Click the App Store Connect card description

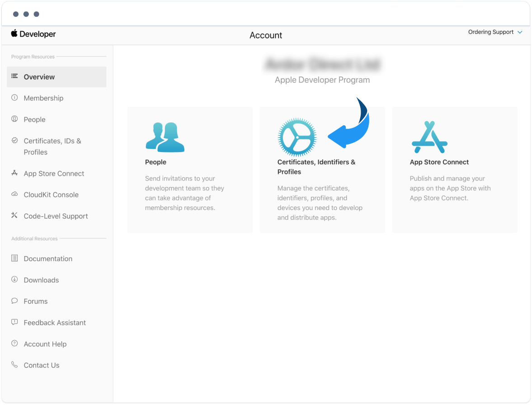coord(450,188)
